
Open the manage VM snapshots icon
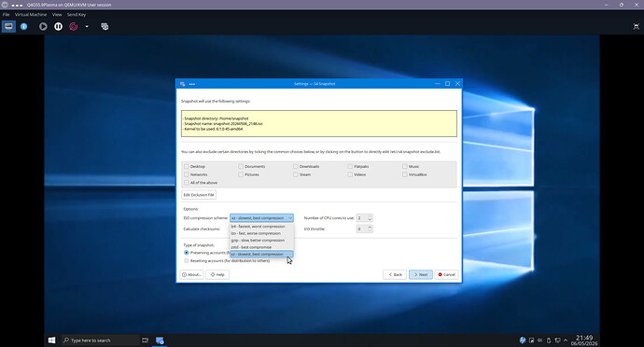tap(105, 27)
